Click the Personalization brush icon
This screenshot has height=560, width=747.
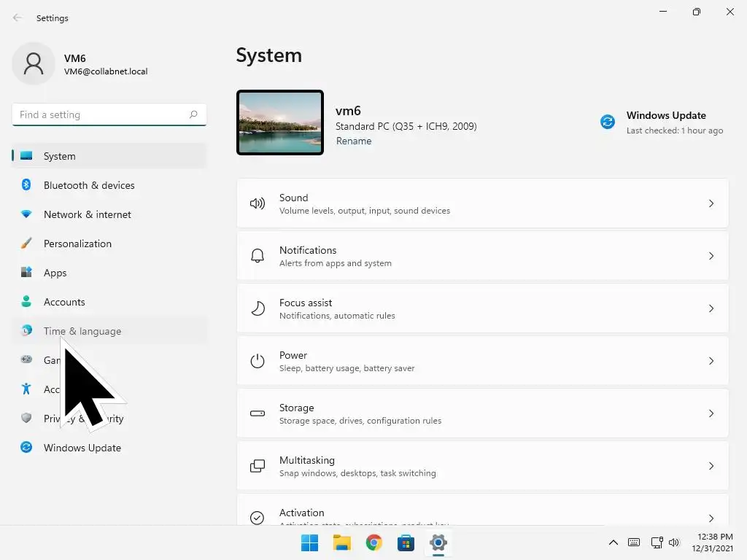tap(26, 243)
